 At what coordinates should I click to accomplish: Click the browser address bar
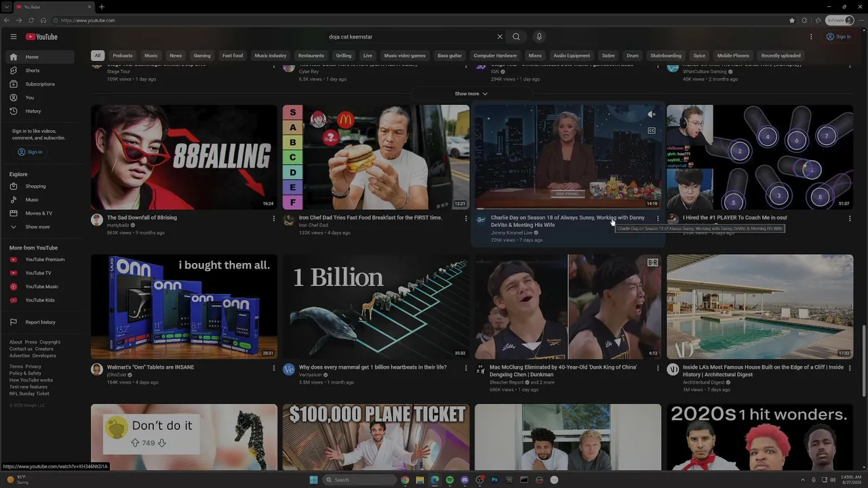click(x=420, y=20)
